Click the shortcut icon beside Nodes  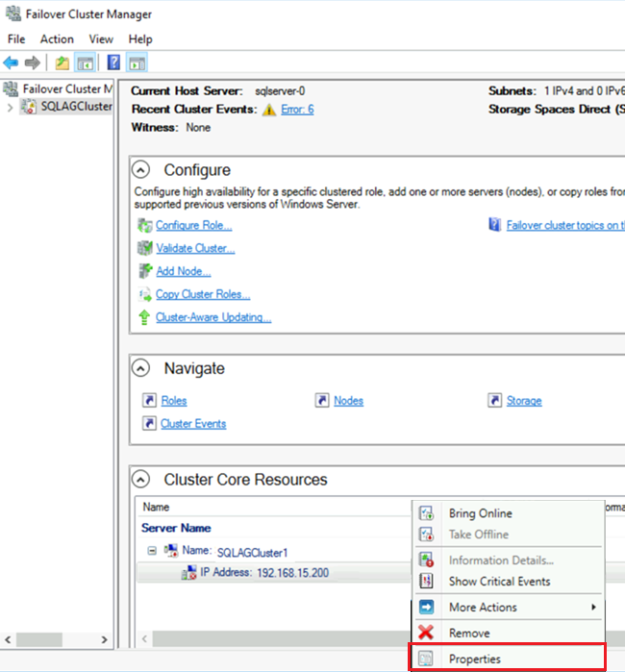[x=322, y=400]
